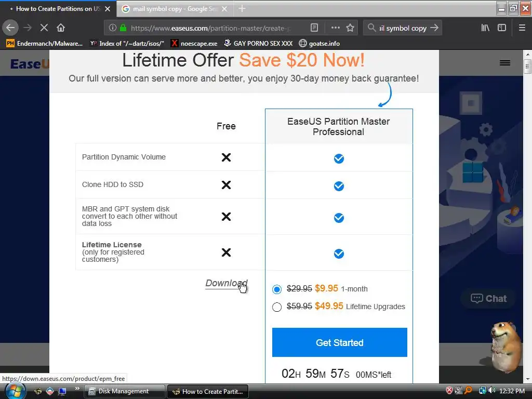Open Endermanch/Malware bookmark
The width and height of the screenshot is (532, 399).
tap(45, 44)
